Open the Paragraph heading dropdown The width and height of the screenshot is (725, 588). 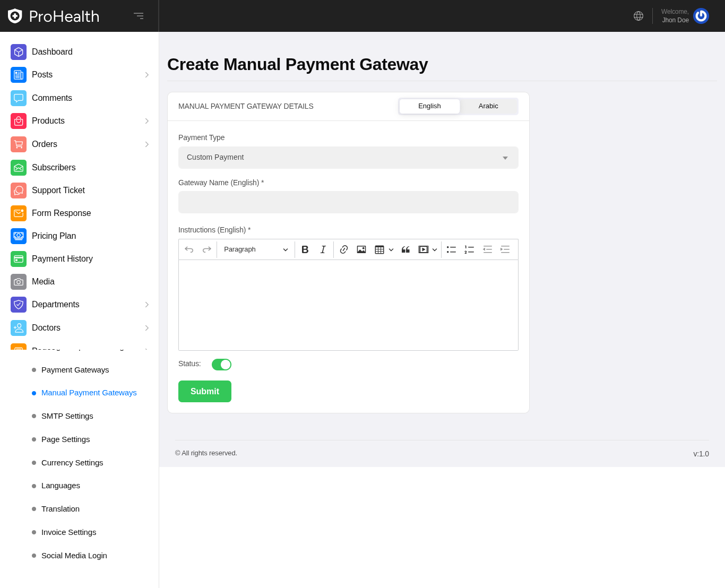[x=256, y=249]
